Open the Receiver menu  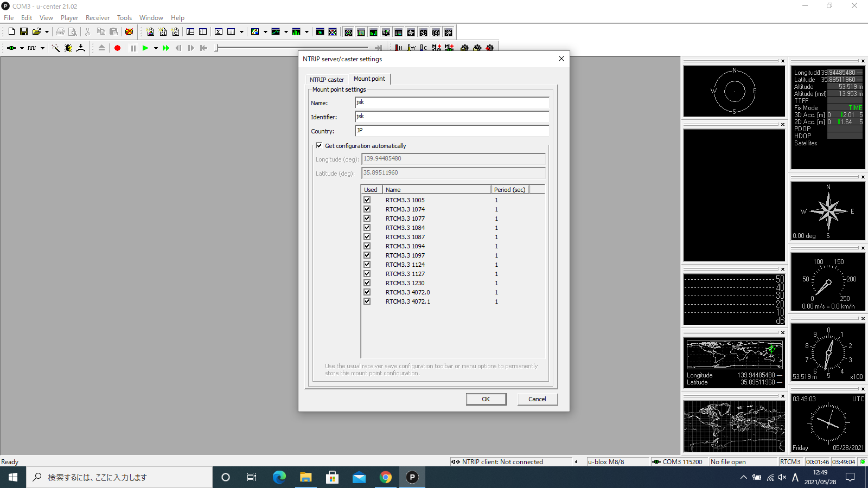pyautogui.click(x=98, y=18)
